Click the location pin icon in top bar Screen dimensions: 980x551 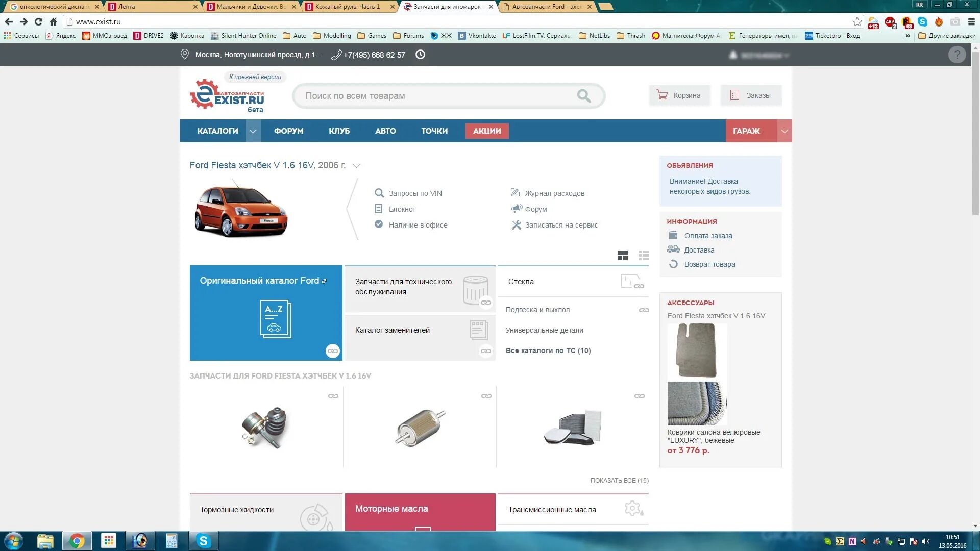point(185,55)
